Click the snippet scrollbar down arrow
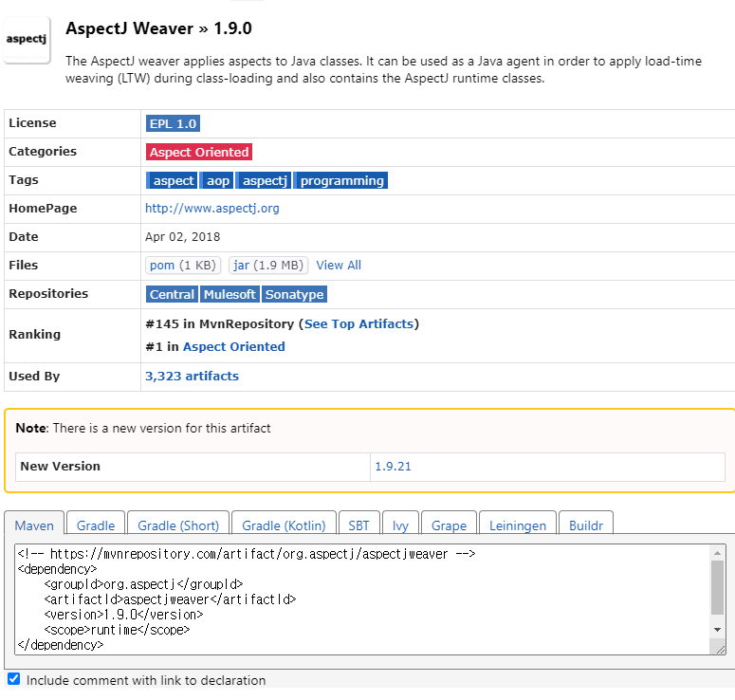This screenshot has height=700, width=735. tap(717, 630)
